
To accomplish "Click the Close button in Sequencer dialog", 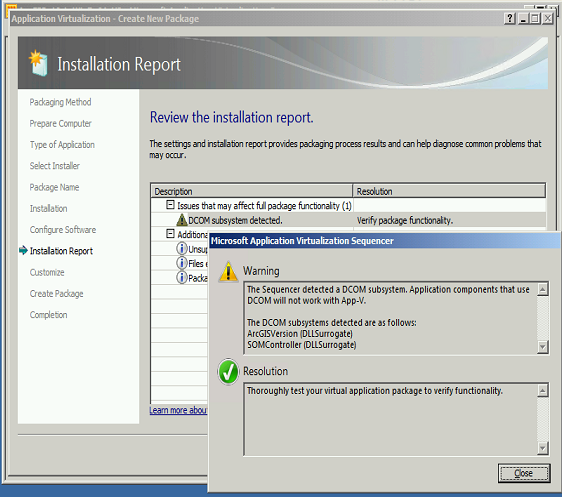I will click(x=524, y=473).
